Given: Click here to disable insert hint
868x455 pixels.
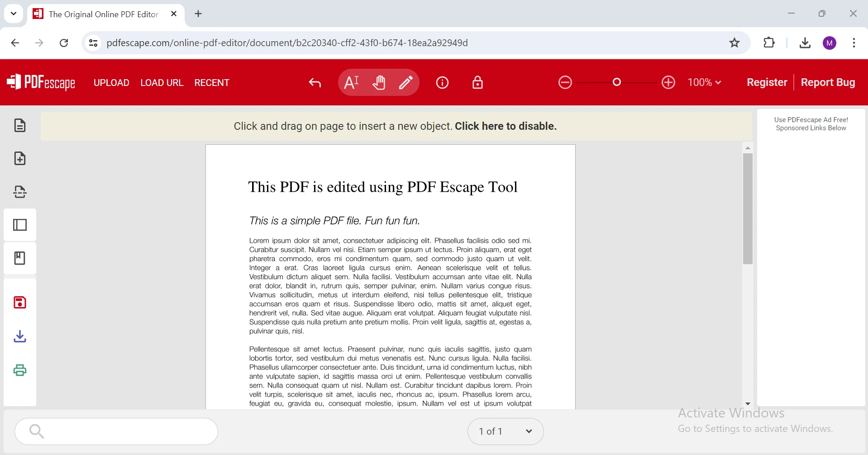Looking at the screenshot, I should pyautogui.click(x=506, y=126).
